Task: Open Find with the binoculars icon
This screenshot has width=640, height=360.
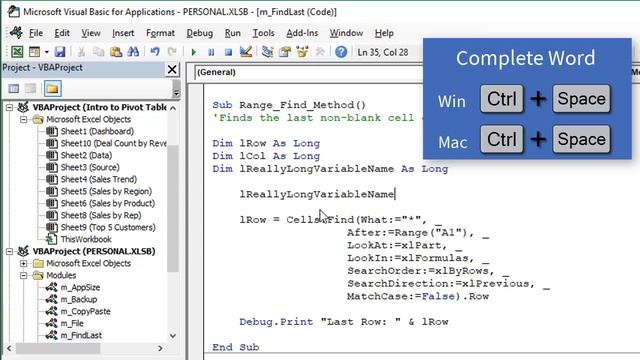Action: coord(133,52)
